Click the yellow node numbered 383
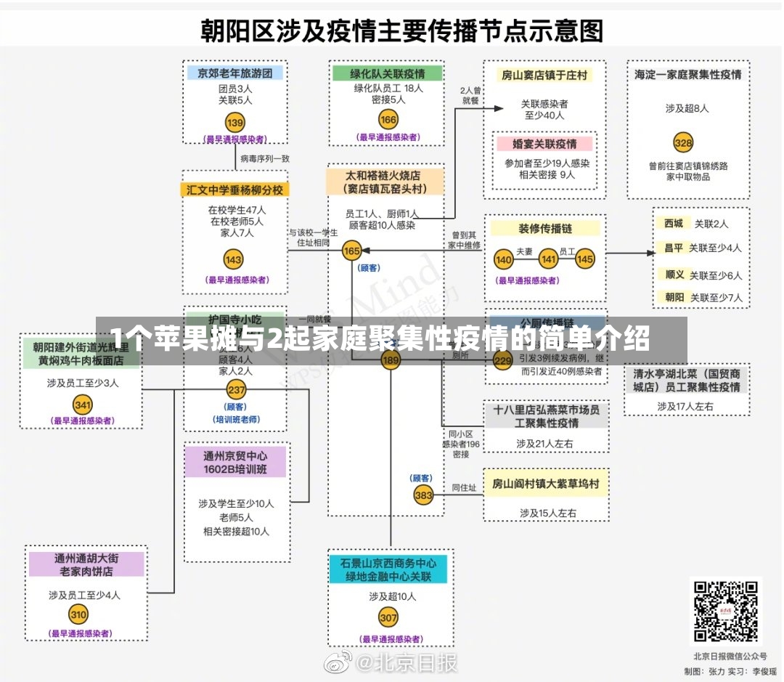 pyautogui.click(x=423, y=495)
